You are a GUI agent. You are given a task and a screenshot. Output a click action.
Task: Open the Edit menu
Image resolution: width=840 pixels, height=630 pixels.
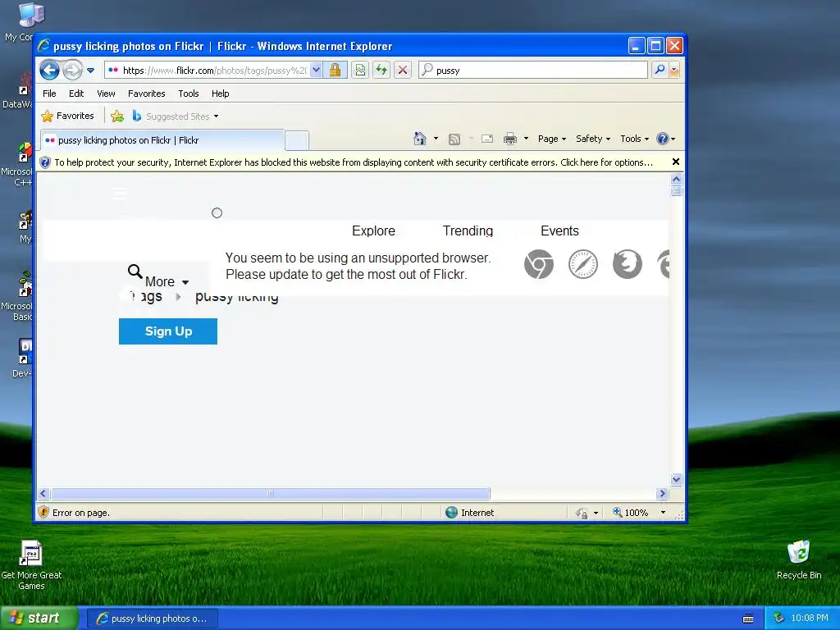click(76, 94)
